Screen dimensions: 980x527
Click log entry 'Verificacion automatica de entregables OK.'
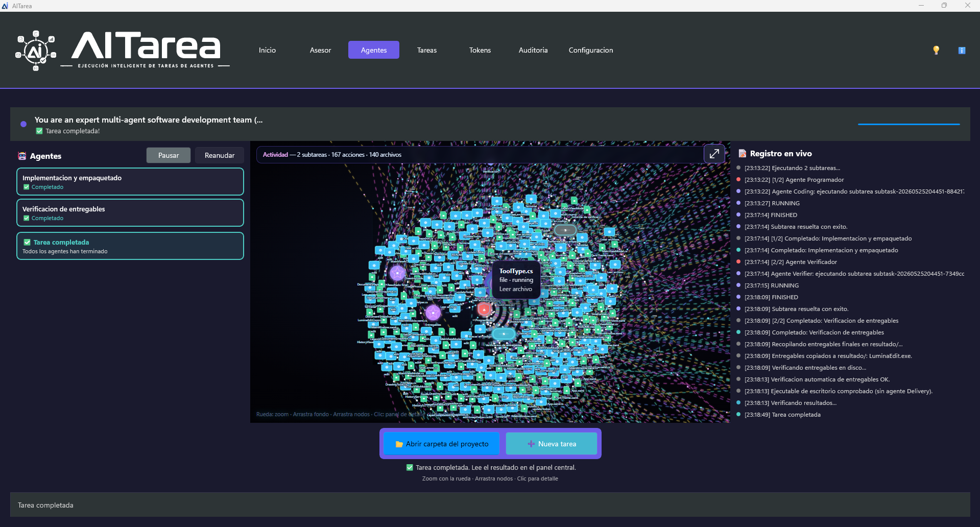(x=817, y=379)
